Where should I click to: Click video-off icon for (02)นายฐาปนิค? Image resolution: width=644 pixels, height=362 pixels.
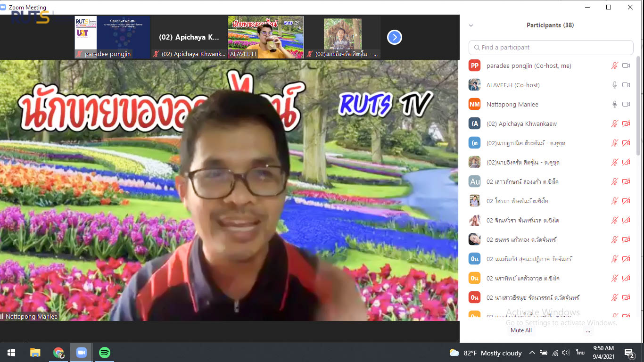[626, 143]
